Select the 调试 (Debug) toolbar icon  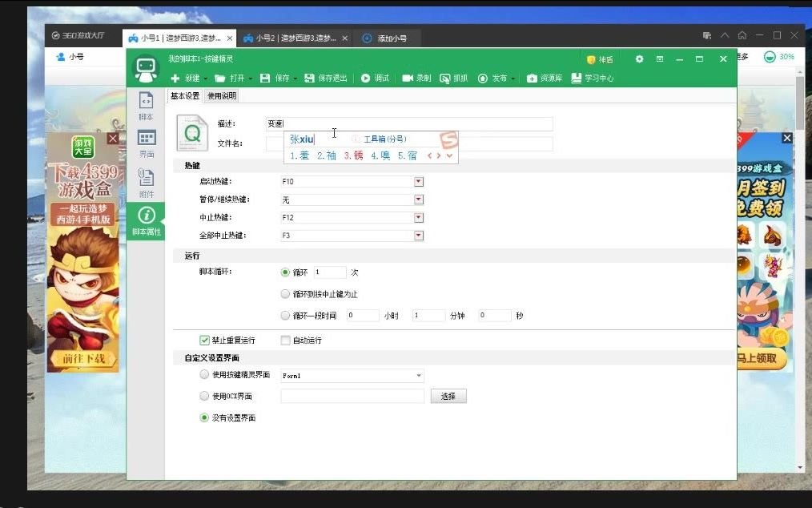375,79
